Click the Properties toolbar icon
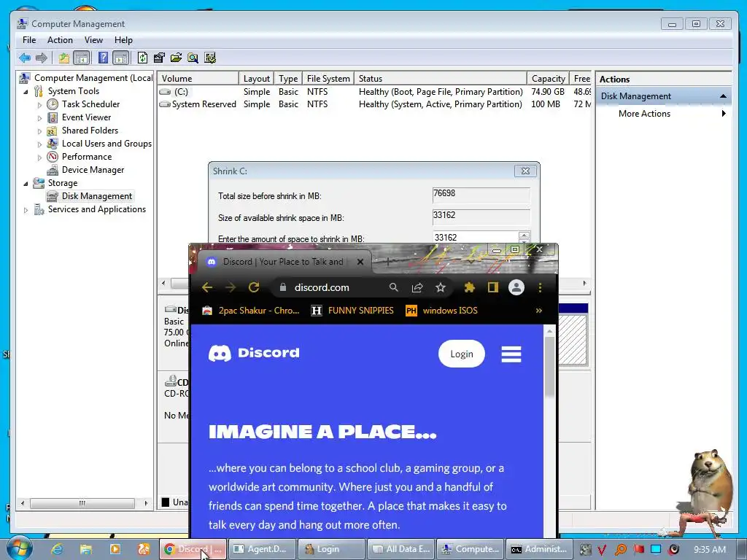 159,58
